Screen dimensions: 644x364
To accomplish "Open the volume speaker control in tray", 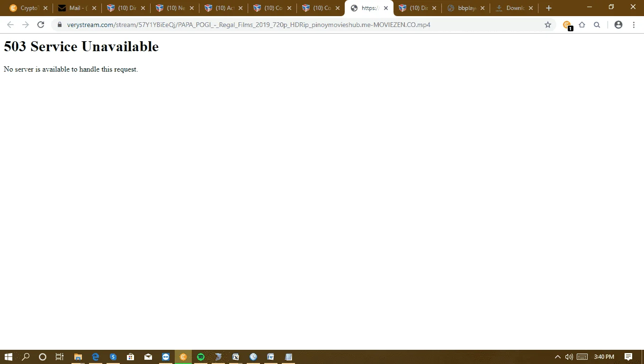I will pos(569,357).
